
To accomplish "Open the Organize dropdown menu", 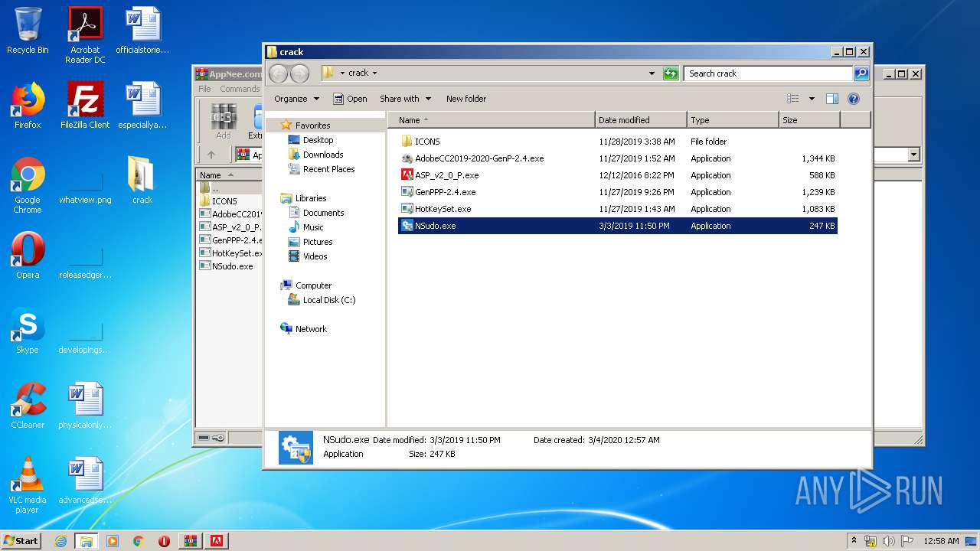I will click(296, 99).
